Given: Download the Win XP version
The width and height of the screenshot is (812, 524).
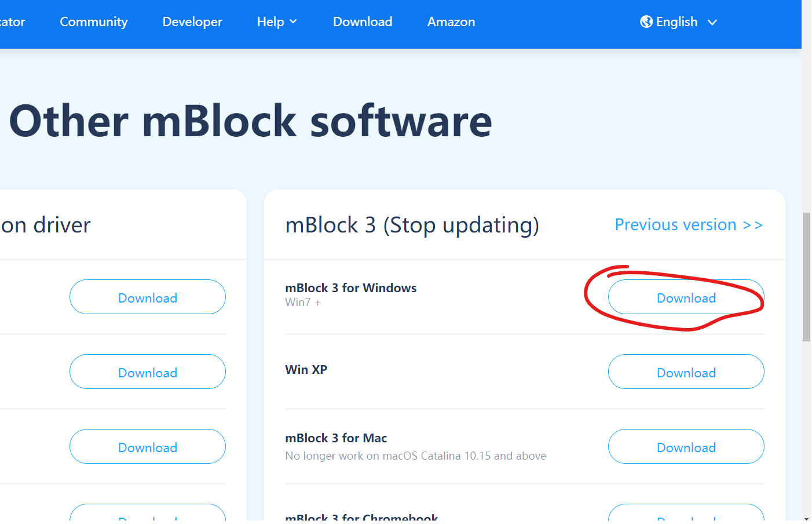Looking at the screenshot, I should (686, 372).
